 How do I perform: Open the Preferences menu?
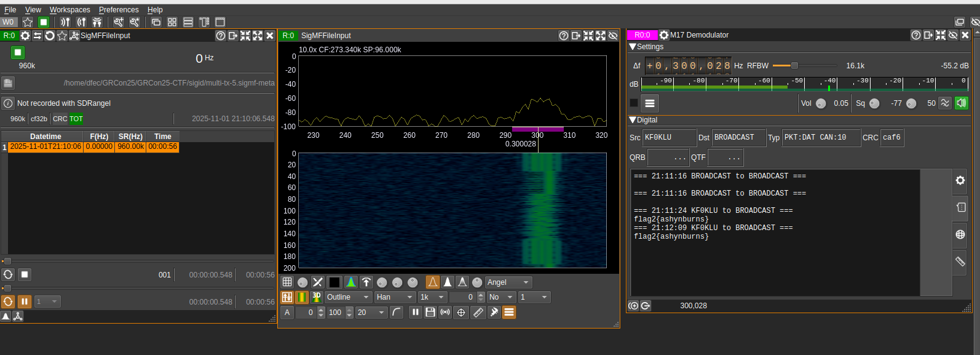(119, 10)
